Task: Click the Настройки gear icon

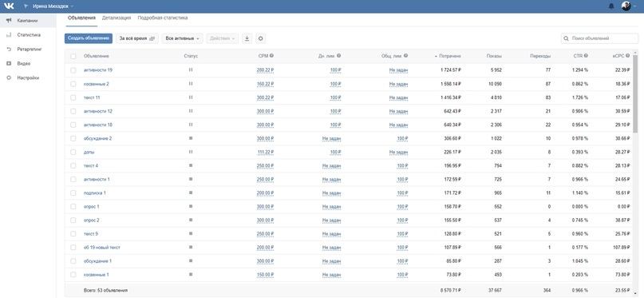Action: (x=9, y=77)
